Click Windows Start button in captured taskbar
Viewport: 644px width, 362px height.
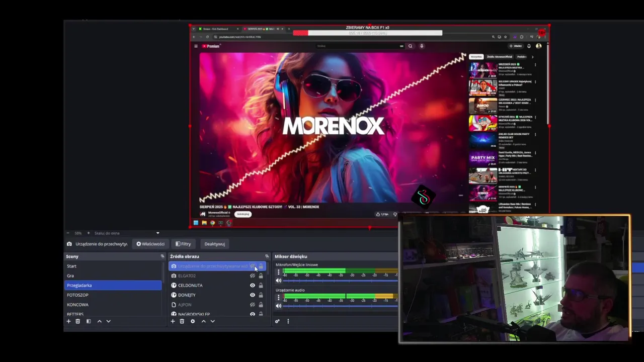[x=196, y=223]
